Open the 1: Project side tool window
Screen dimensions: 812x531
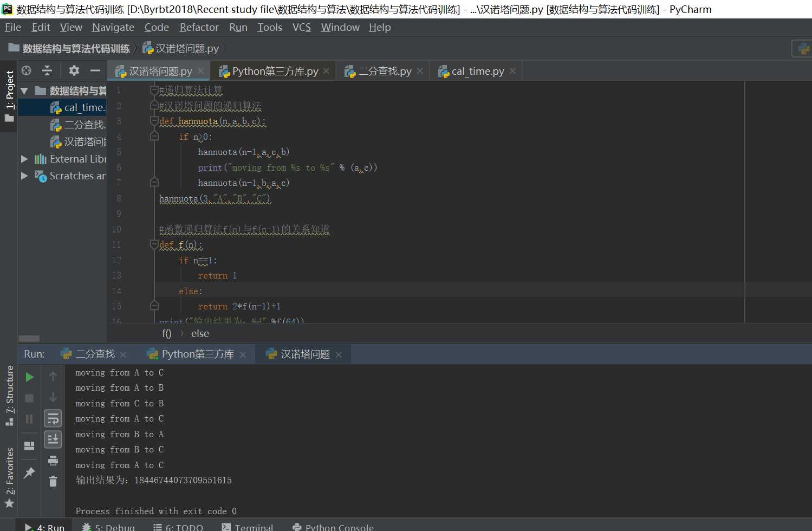tap(9, 96)
